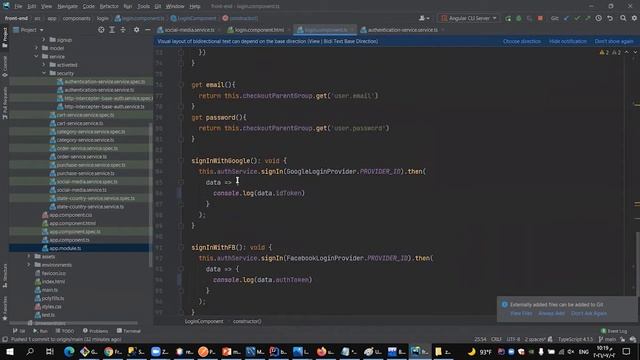Click Don't Ask Again in Git notification
This screenshot has height=360, width=640.
(589, 313)
